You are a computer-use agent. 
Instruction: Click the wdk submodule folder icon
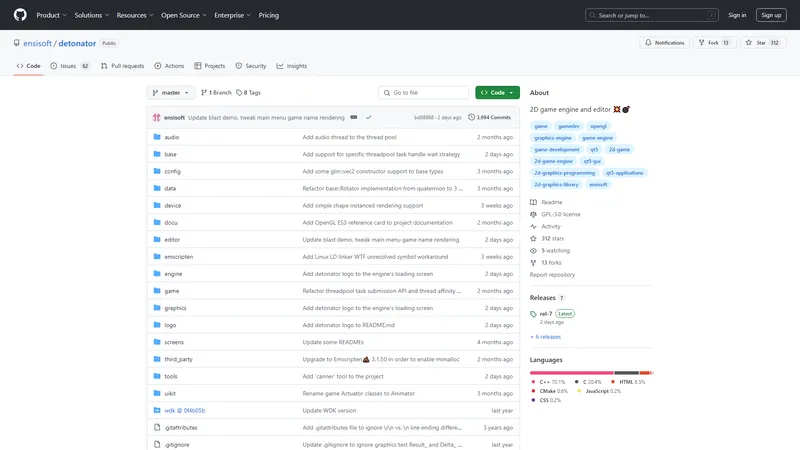click(x=157, y=410)
